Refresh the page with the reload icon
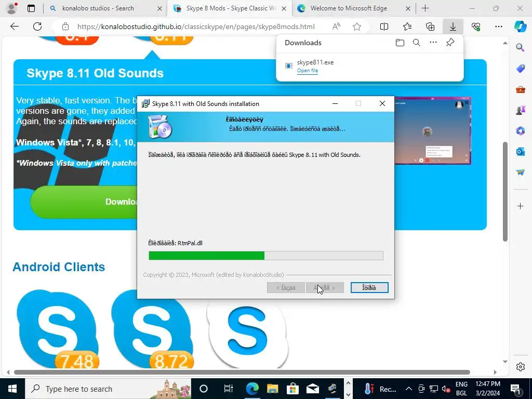The image size is (532, 399). click(x=37, y=26)
